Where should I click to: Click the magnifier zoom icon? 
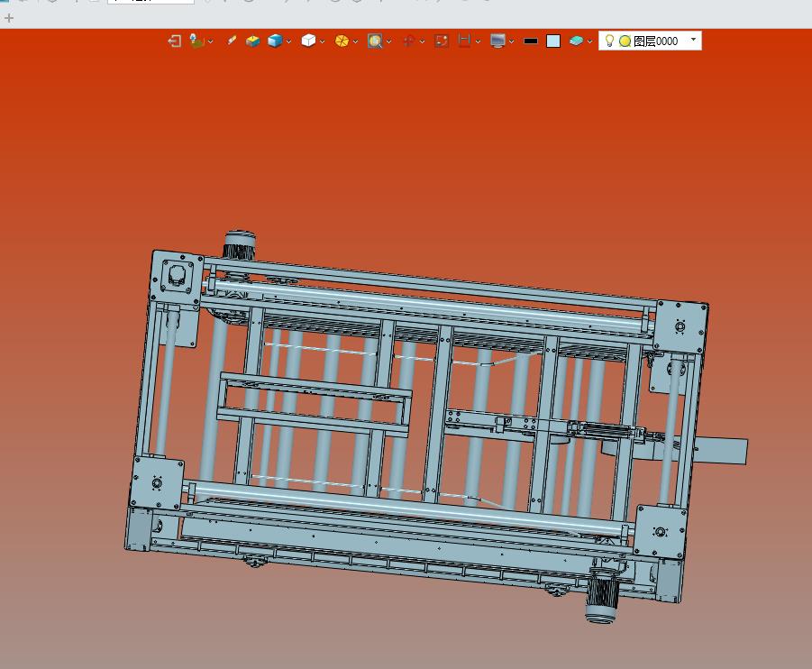[375, 41]
